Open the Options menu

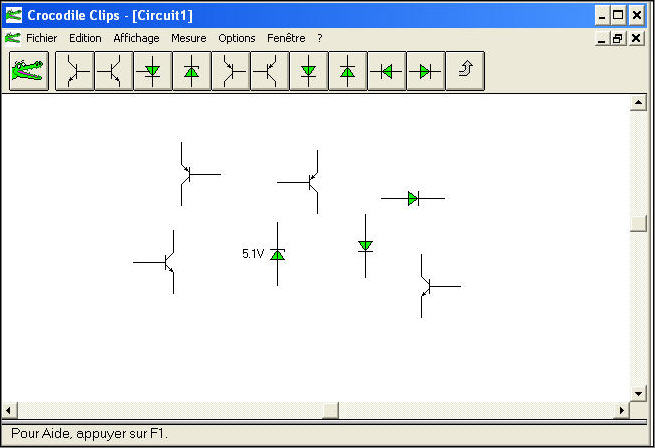(x=237, y=38)
